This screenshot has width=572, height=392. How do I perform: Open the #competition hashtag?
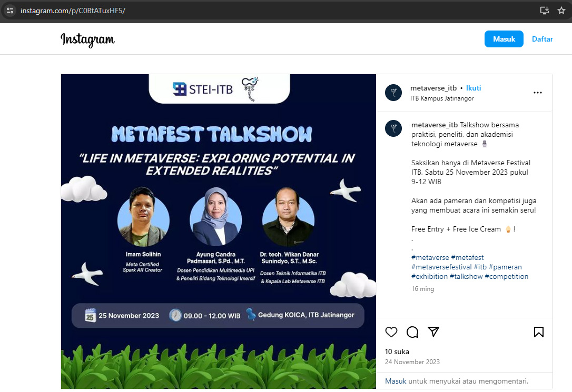click(506, 277)
